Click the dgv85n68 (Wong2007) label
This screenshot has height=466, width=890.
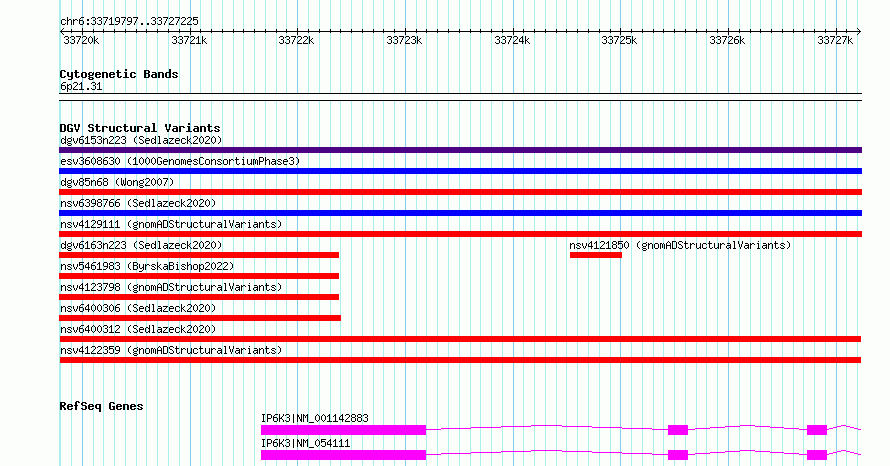coord(117,182)
